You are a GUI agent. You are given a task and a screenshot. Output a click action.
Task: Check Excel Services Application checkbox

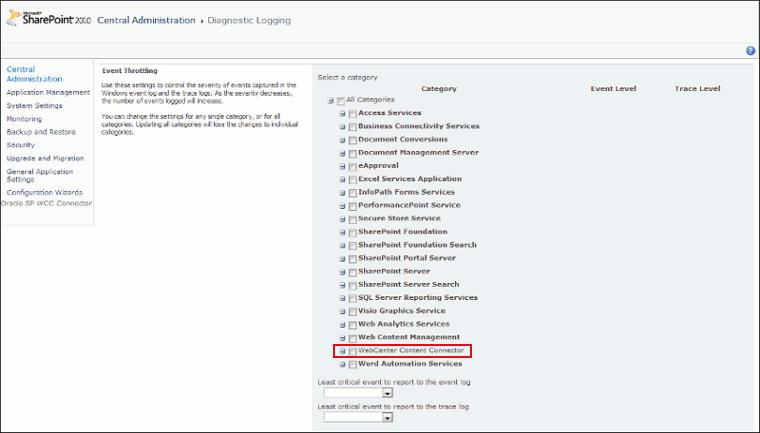pos(352,180)
